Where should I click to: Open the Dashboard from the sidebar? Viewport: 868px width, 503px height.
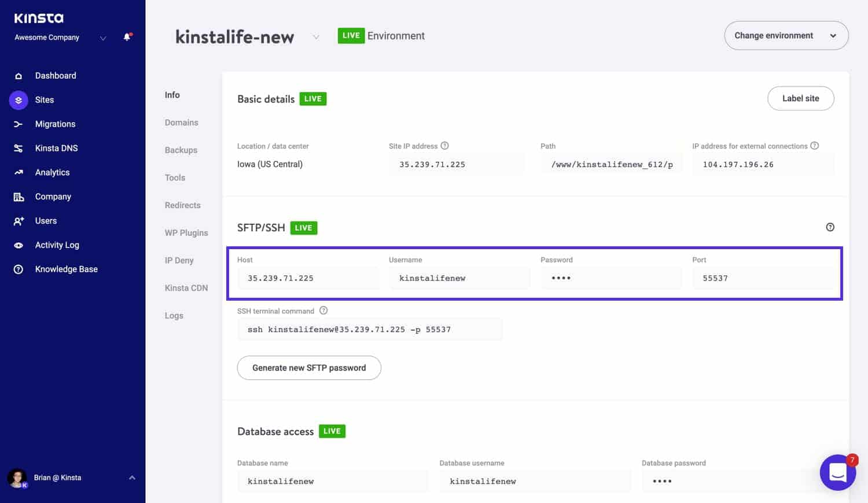pos(56,75)
